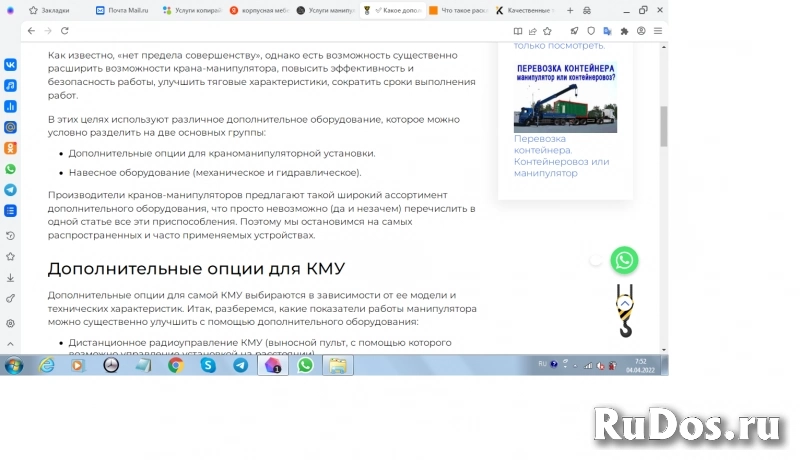The height and width of the screenshot is (460, 800).
Task: Go forward to the next page
Action: pyautogui.click(x=48, y=31)
